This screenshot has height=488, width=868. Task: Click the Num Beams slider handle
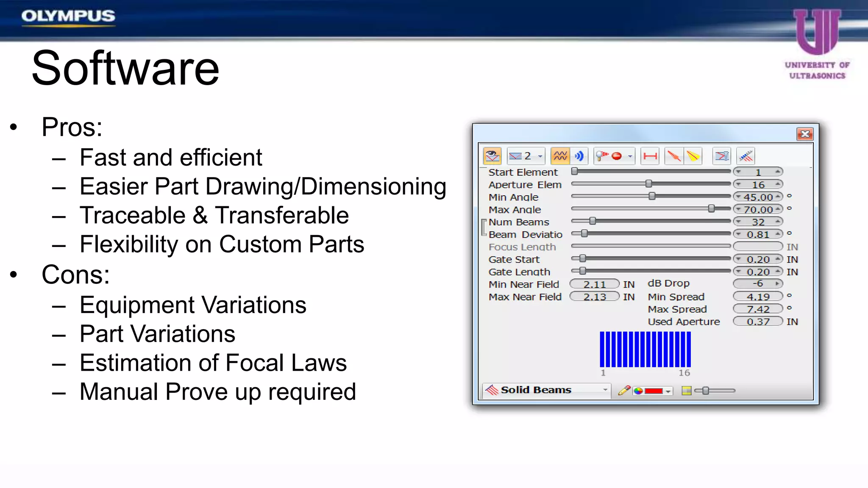click(x=593, y=221)
